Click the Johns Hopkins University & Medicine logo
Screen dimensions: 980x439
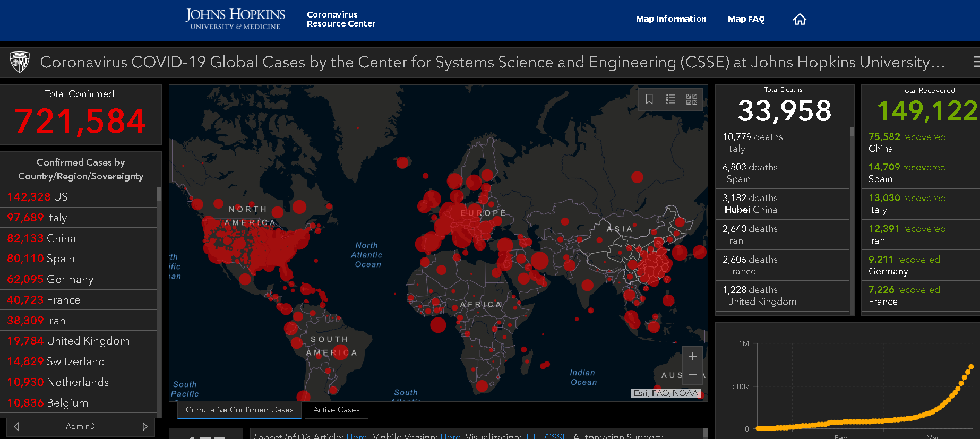click(x=235, y=19)
